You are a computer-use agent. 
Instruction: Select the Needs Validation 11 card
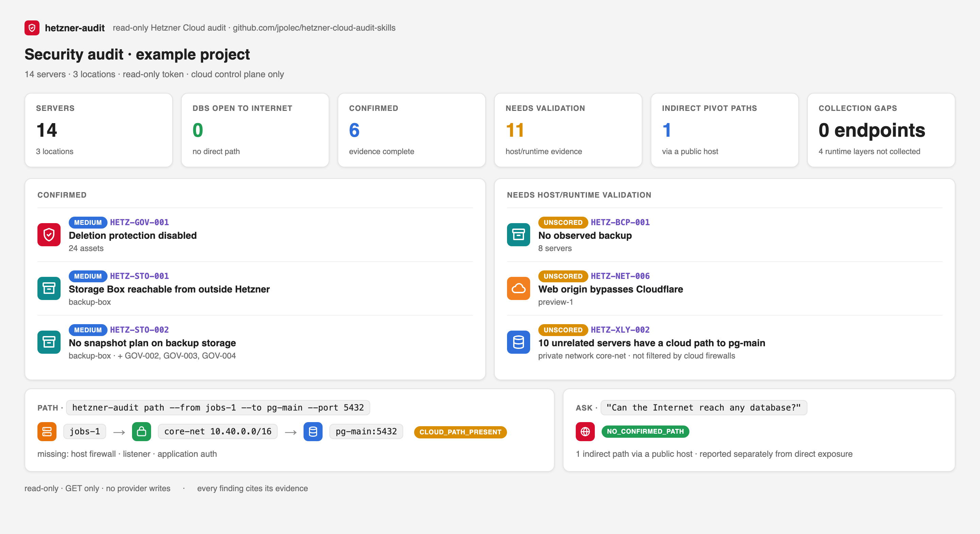(x=568, y=130)
